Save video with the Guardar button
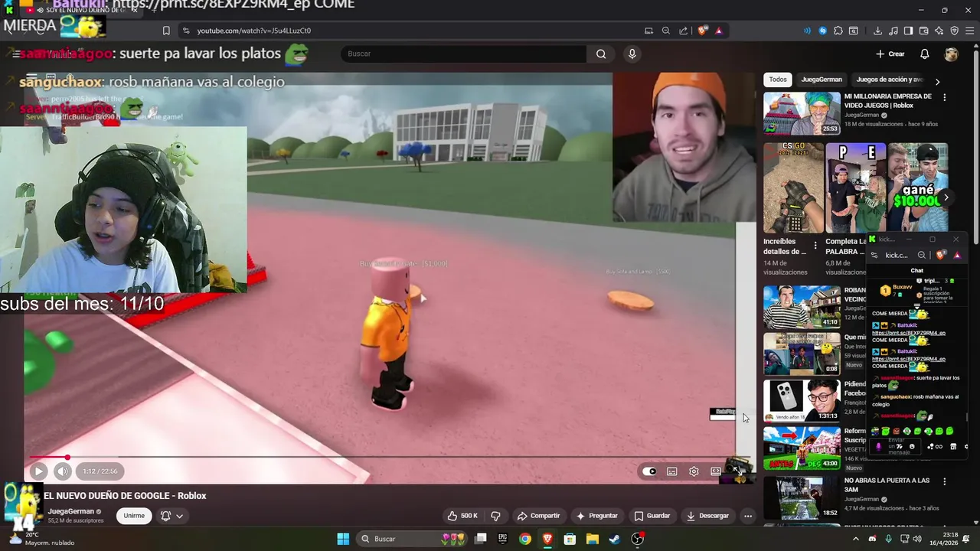This screenshot has height=551, width=980. (x=652, y=516)
